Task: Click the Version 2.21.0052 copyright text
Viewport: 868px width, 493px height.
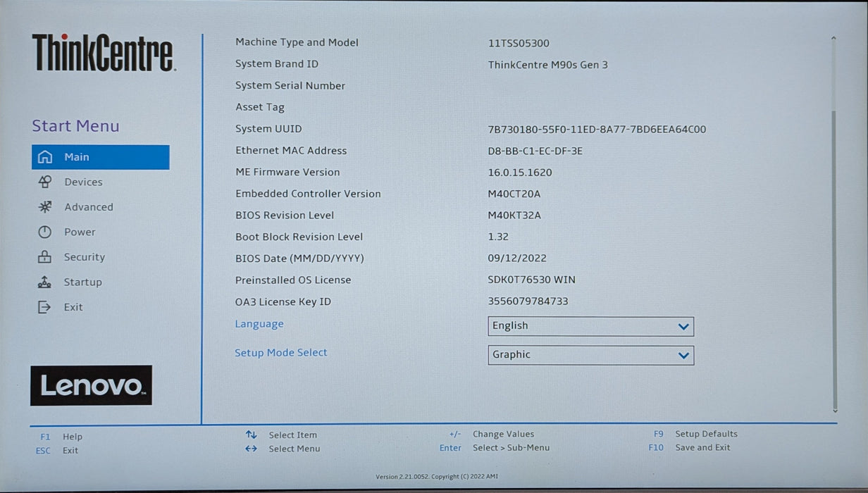Action: tap(437, 477)
